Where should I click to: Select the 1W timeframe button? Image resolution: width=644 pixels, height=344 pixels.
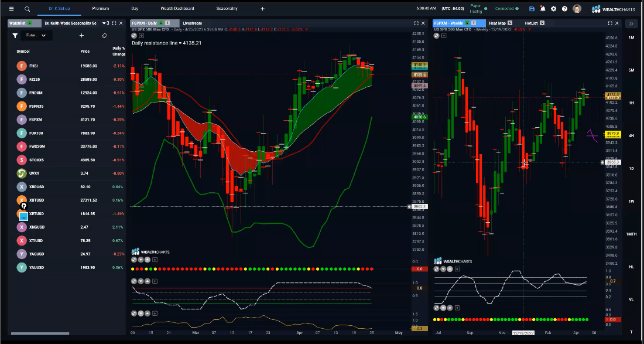click(x=631, y=202)
